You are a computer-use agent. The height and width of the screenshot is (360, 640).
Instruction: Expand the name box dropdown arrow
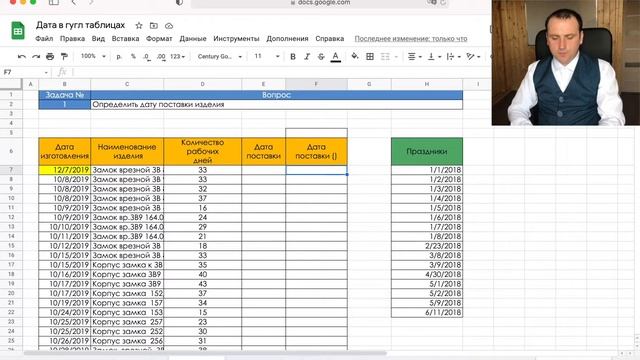(46, 73)
